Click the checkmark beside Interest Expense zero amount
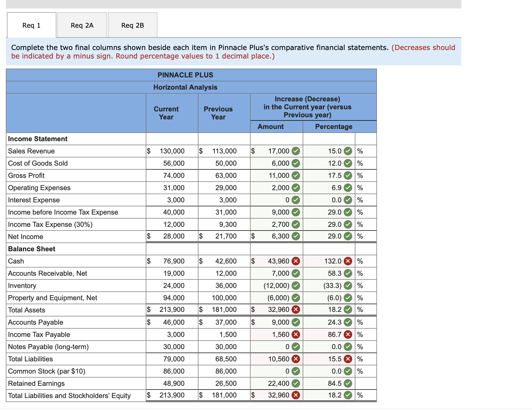 tap(296, 200)
